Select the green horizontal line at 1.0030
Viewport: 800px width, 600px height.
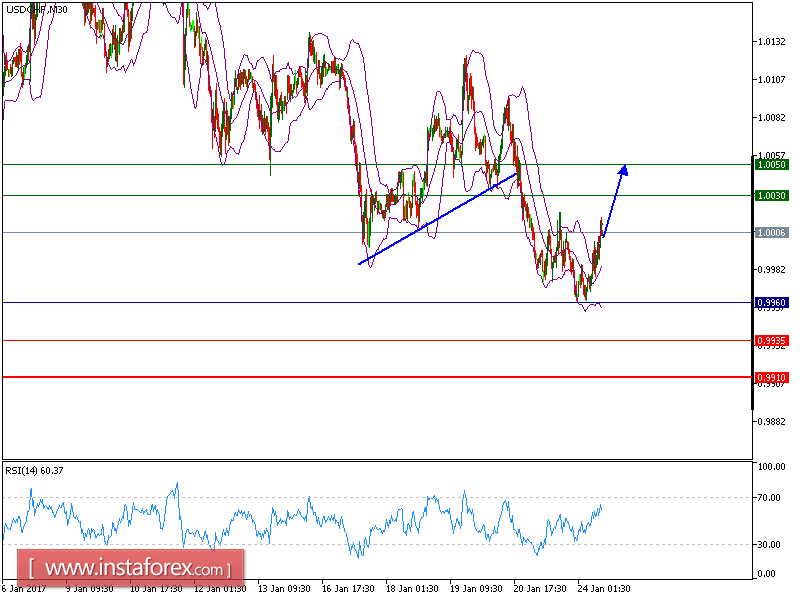click(x=378, y=196)
